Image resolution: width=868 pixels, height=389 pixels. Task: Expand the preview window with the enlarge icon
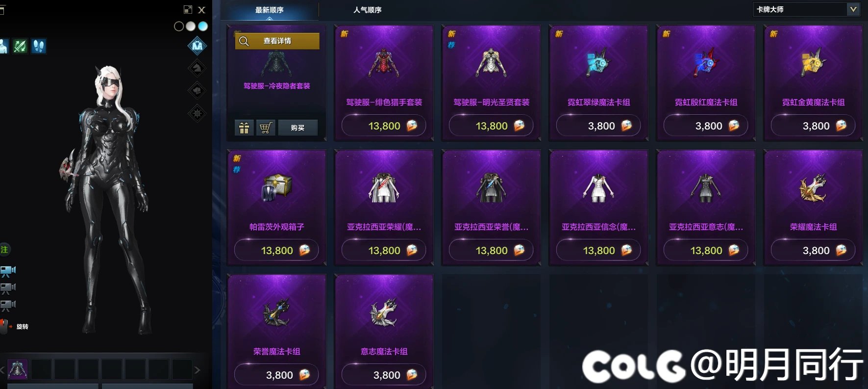pos(188,9)
